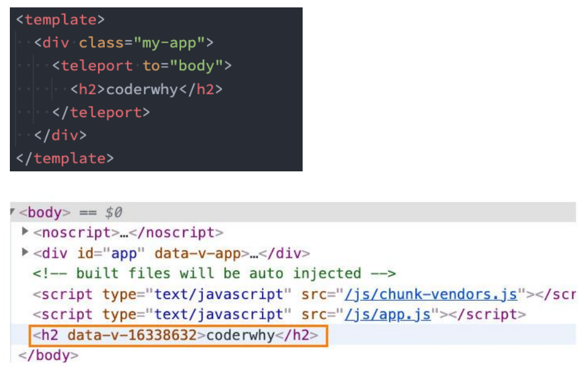Screen dimensions: 588x376
Task: Select the div id="app" data-v-app row
Action: (172, 253)
